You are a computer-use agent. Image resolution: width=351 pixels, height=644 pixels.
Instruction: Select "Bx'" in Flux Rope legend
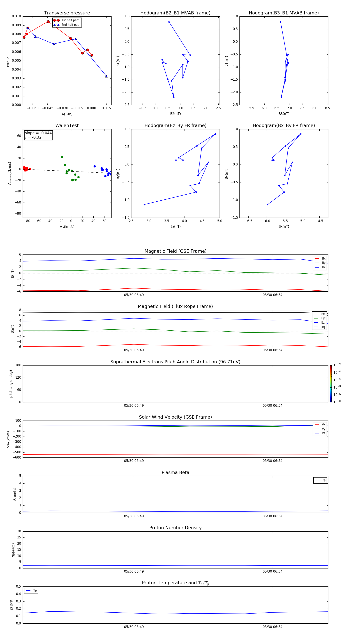pyautogui.click(x=320, y=314)
